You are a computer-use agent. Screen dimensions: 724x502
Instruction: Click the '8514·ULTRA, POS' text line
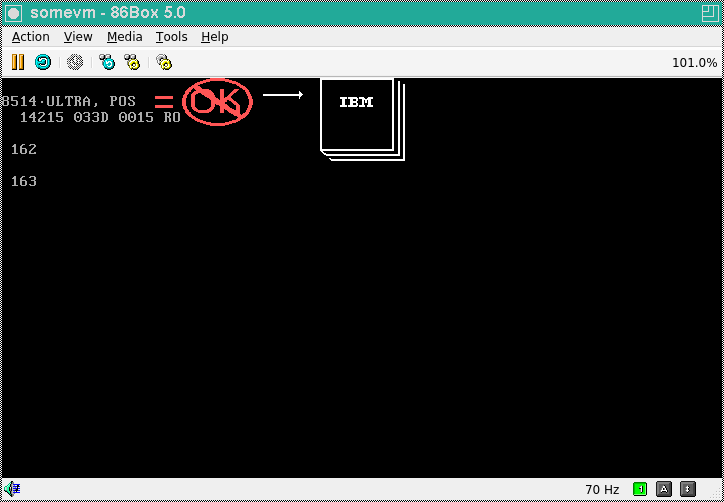[x=68, y=101]
